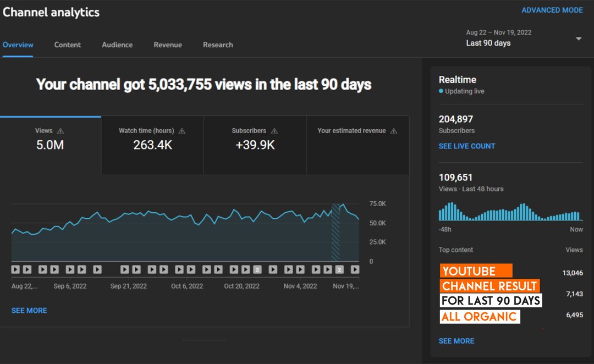Click the warning icon beside Your estimated revenue
The width and height of the screenshot is (594, 364).
click(394, 131)
